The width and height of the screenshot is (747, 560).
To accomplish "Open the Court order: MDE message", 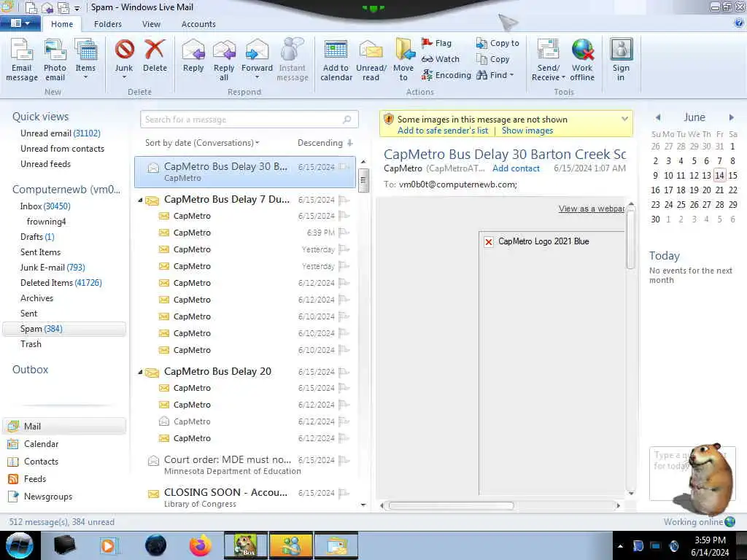I will click(x=245, y=464).
